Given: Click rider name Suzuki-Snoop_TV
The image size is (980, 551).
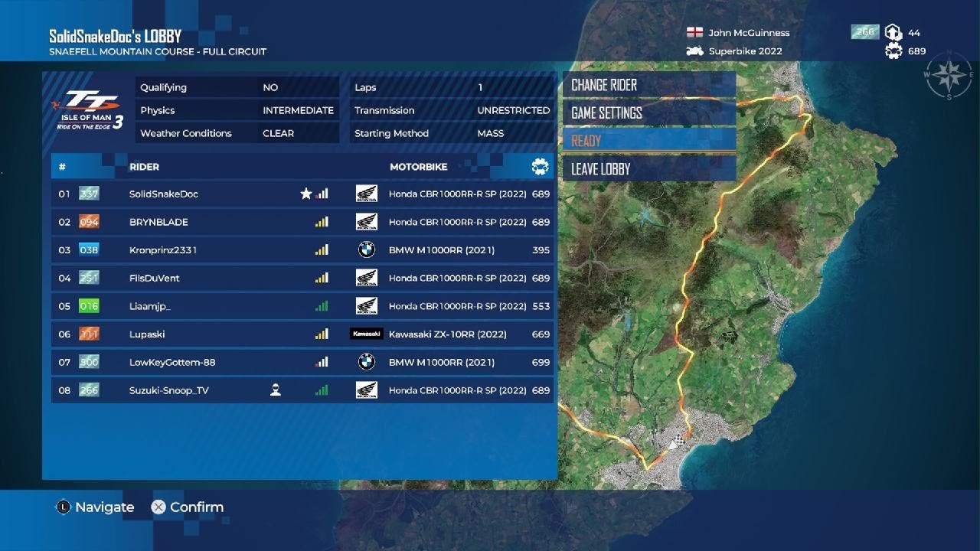Looking at the screenshot, I should coord(169,390).
